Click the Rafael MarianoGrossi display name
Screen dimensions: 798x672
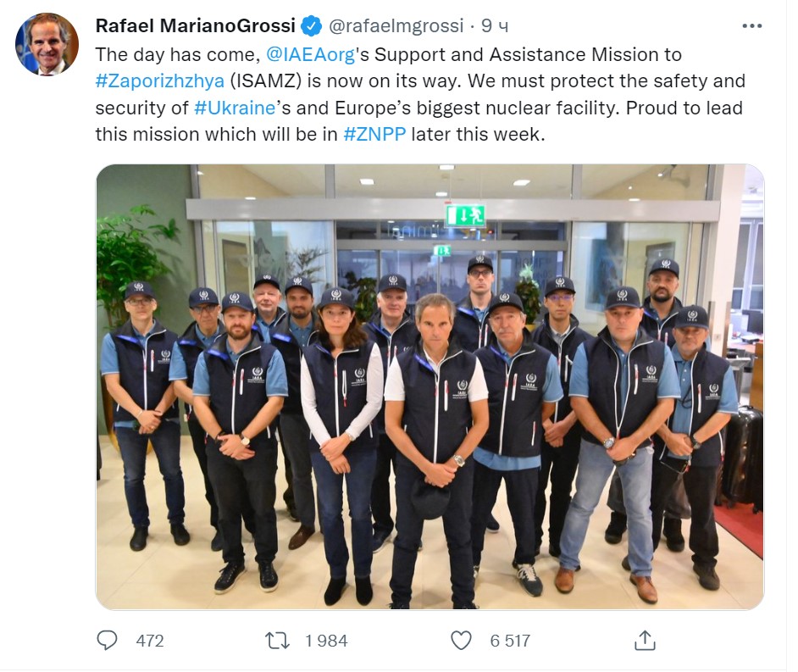(x=195, y=26)
